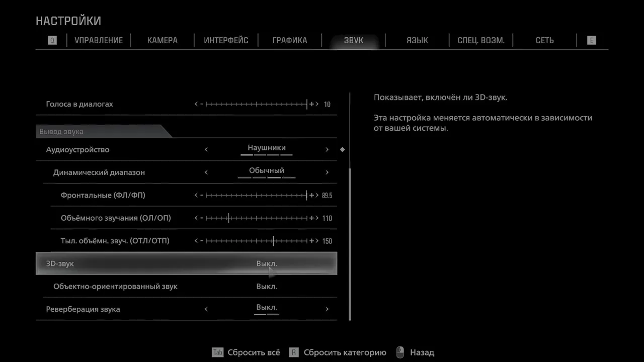Screen dimensions: 644x362
Task: Click right arrow of Реверберация звука
Action: pyautogui.click(x=327, y=309)
